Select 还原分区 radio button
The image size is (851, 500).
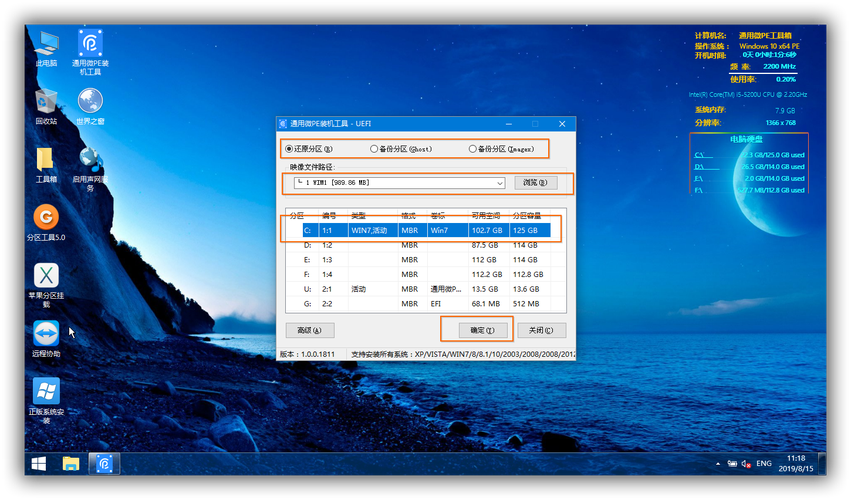coord(309,149)
